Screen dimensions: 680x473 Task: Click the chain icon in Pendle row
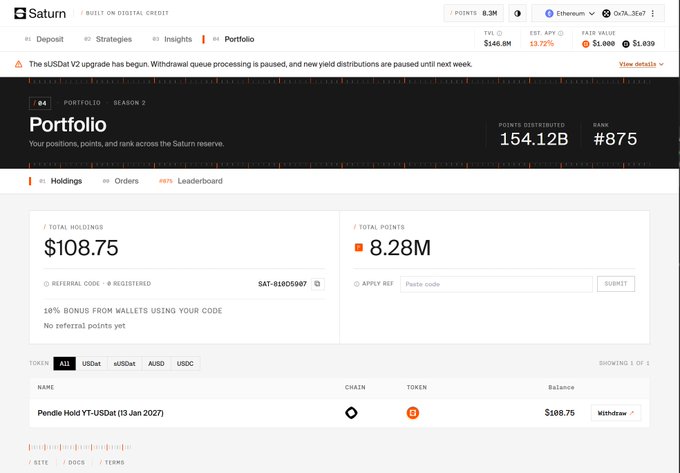click(351, 413)
